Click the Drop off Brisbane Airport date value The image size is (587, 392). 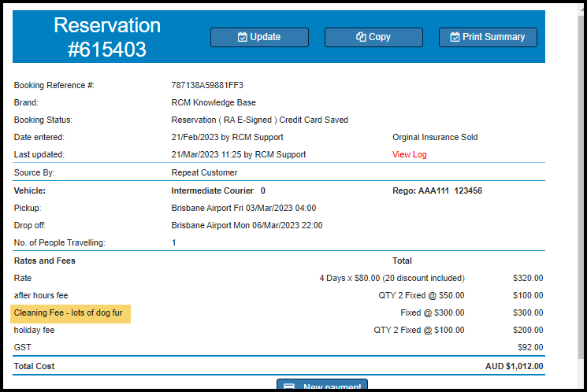point(247,226)
